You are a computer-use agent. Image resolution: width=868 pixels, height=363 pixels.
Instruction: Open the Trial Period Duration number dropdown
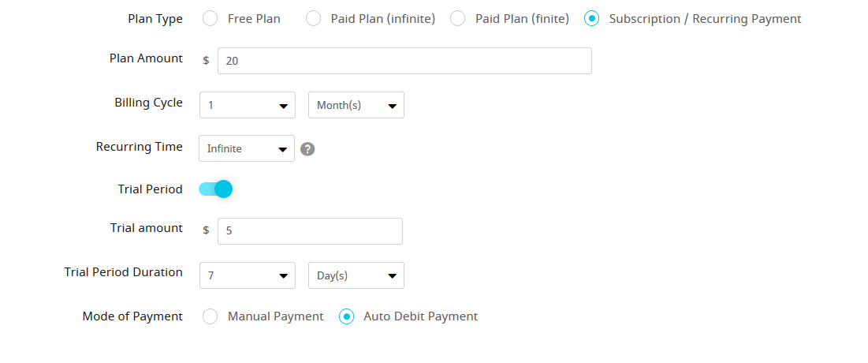point(248,275)
